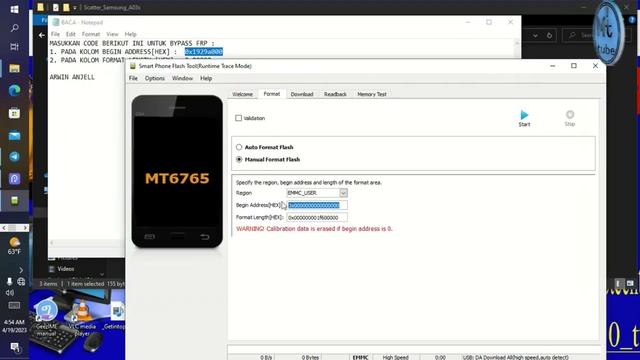Screen dimensions: 640x360
Task: Switch to the Welcome tab
Action: pyautogui.click(x=242, y=94)
